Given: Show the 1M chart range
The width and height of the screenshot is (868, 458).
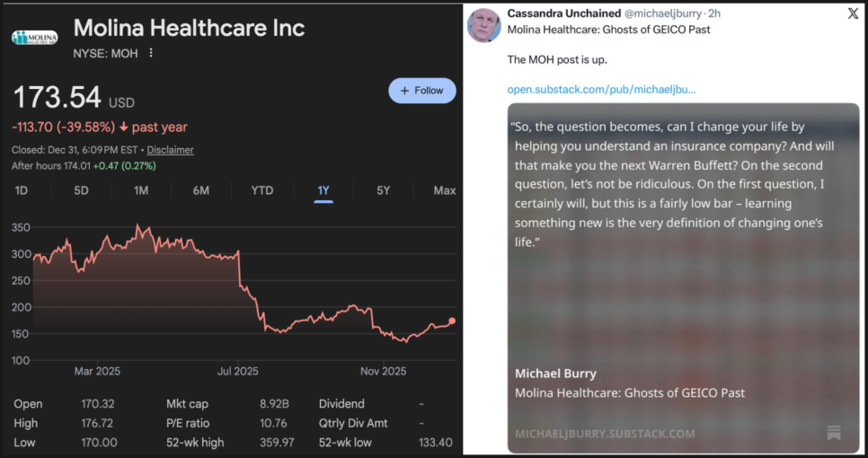Looking at the screenshot, I should coord(141,190).
